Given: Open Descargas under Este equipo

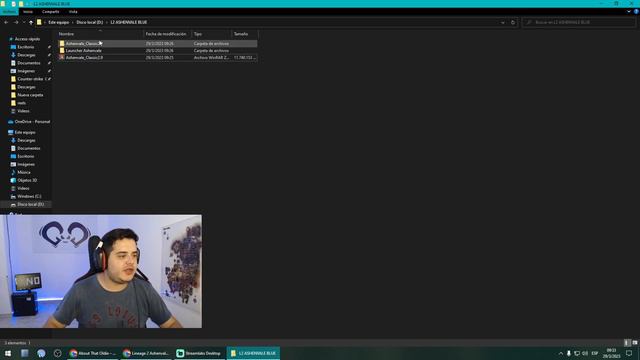Looking at the screenshot, I should click(26, 140).
